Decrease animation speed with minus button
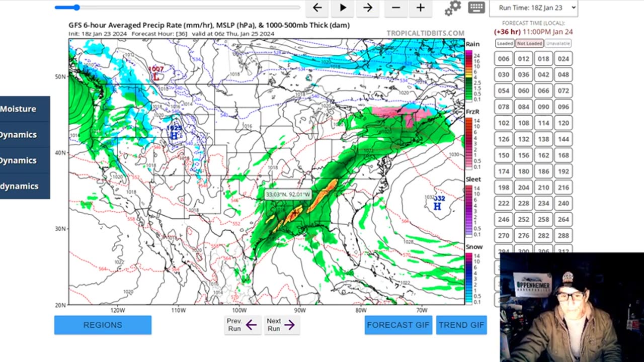Image resolution: width=644 pixels, height=362 pixels. tap(396, 8)
